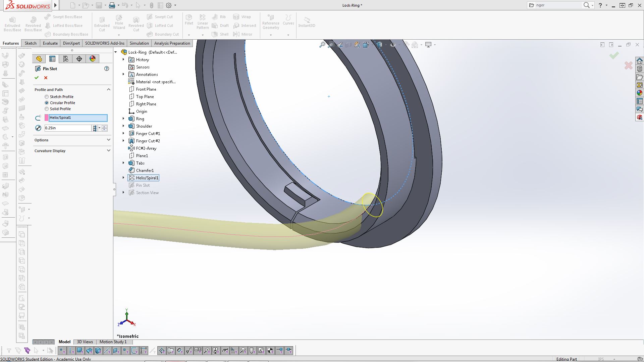Switch to the PropertyManager tab icon
Screen dimensions: 644x362
[x=52, y=59]
